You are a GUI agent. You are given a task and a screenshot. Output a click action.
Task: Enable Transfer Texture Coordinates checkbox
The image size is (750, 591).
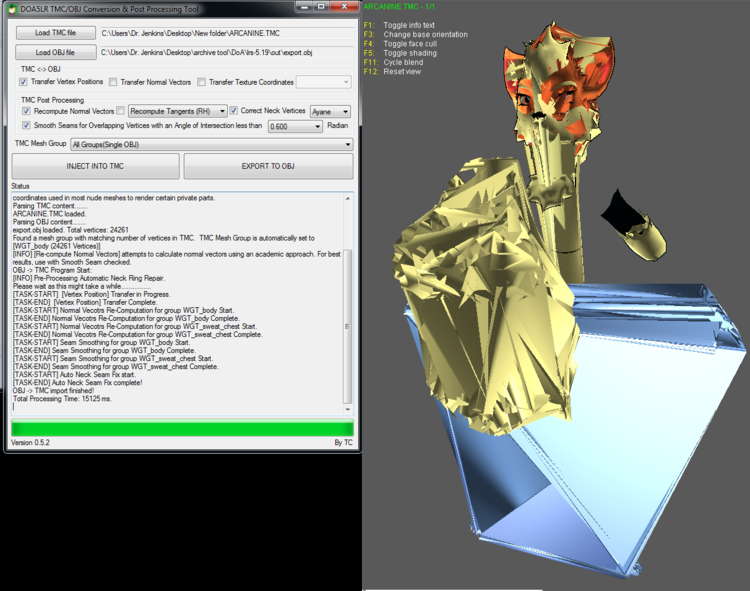click(x=201, y=82)
